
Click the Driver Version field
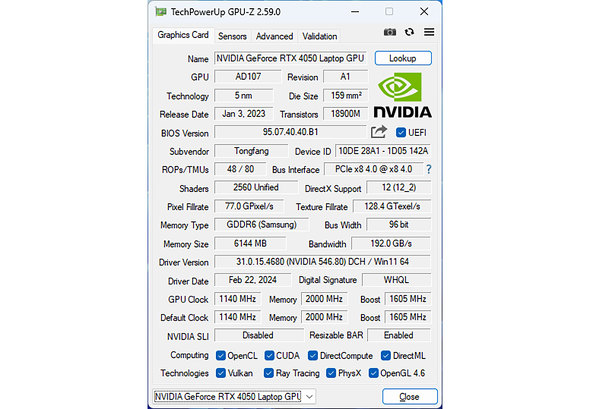click(322, 262)
